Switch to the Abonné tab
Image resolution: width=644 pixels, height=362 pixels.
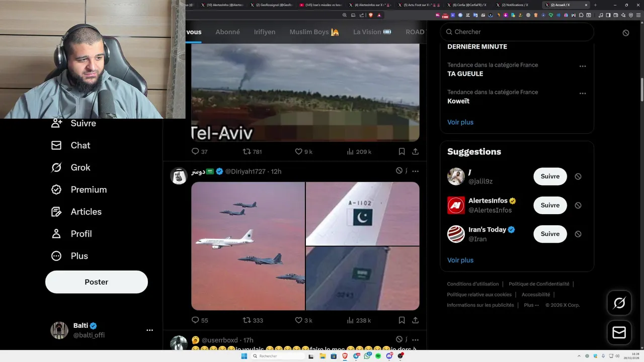[227, 32]
